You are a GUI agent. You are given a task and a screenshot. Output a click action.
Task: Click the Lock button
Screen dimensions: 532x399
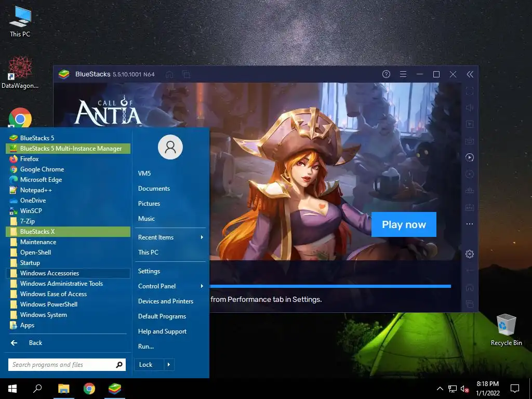tap(149, 365)
